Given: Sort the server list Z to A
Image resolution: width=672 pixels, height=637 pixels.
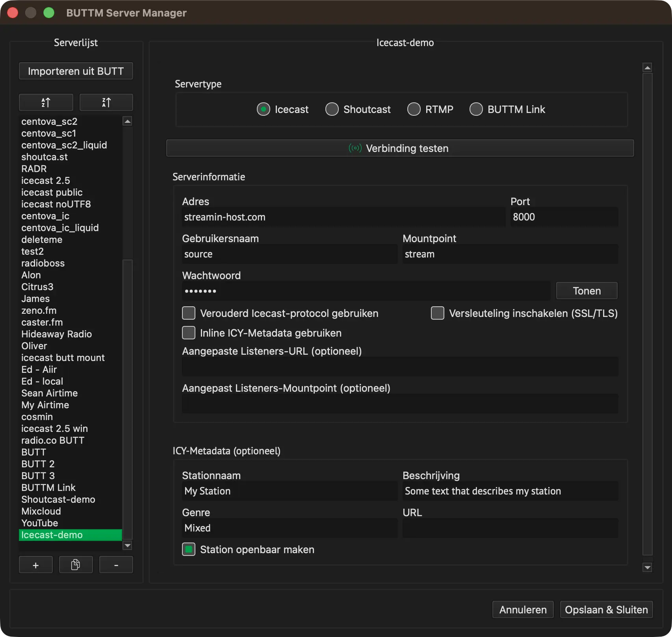Looking at the screenshot, I should click(106, 102).
